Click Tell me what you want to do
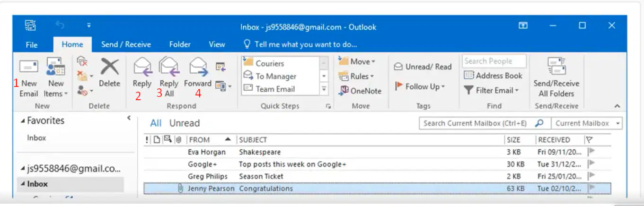Screen dimensions: 644x206 (300, 44)
